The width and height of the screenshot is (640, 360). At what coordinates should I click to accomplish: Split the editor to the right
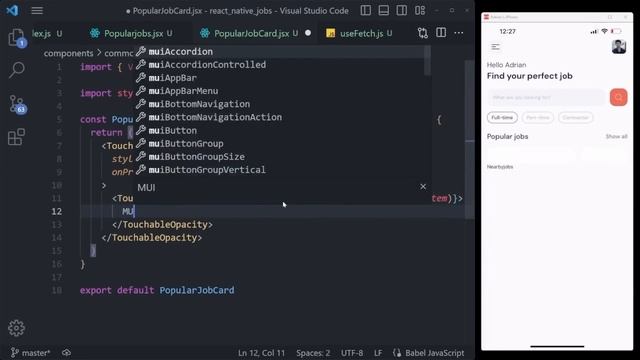point(441,33)
